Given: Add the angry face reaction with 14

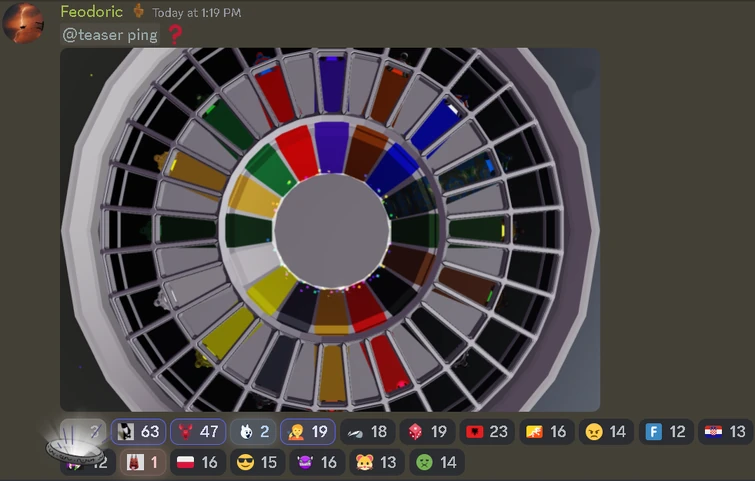Looking at the screenshot, I should click(606, 431).
